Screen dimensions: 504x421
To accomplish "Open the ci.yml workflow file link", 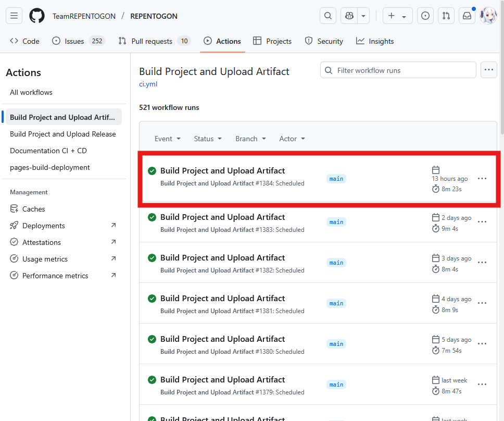I will [148, 84].
